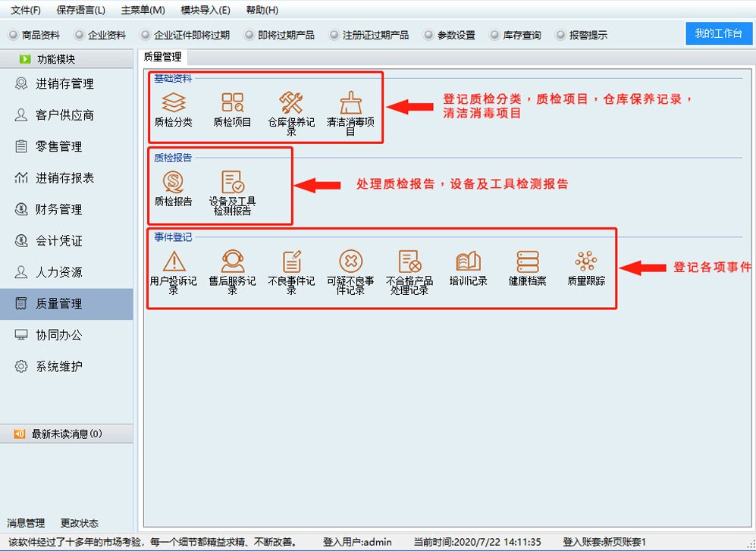The height and width of the screenshot is (551, 756).
Task: Select the 商品资料 radio button
Action: click(13, 35)
